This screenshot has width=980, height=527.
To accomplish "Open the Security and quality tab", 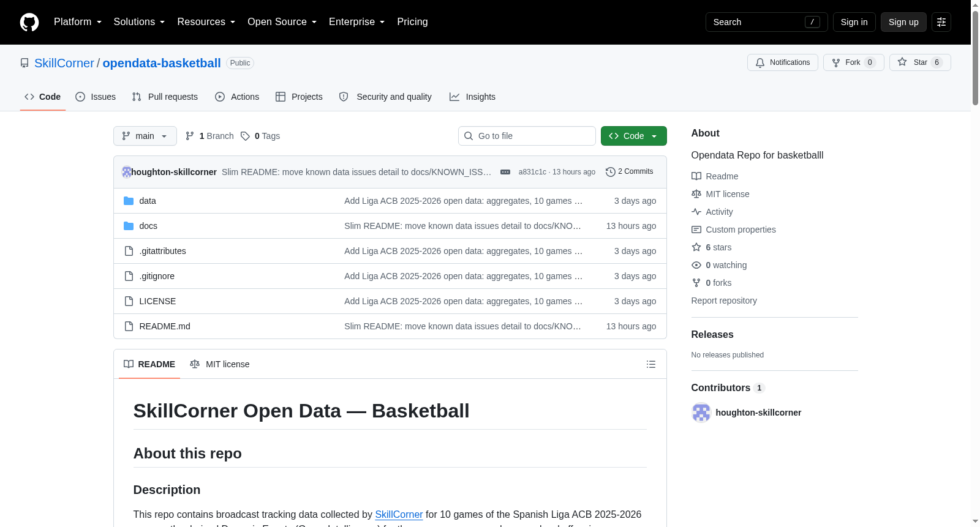I will pyautogui.click(x=385, y=97).
